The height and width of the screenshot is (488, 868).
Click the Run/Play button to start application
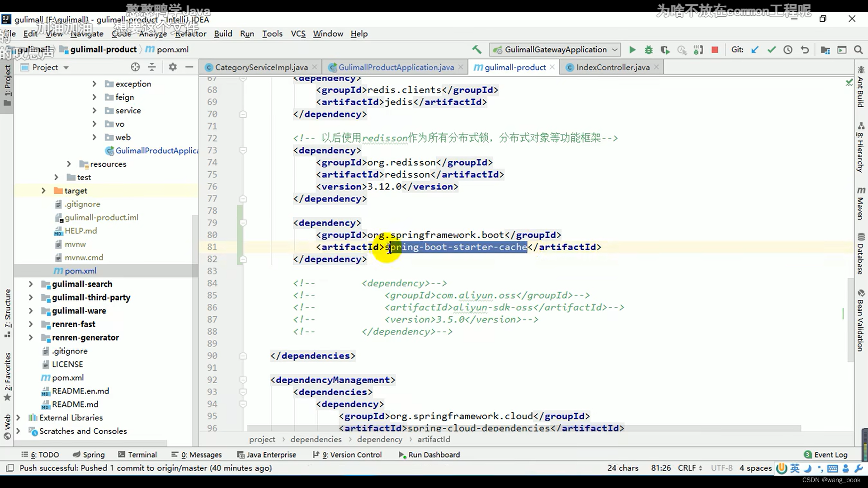tap(632, 49)
